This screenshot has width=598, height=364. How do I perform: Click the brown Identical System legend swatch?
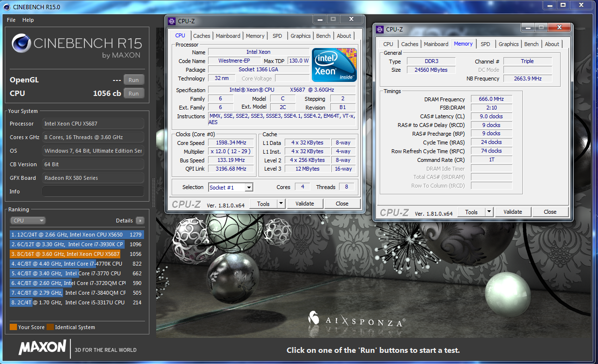click(50, 327)
